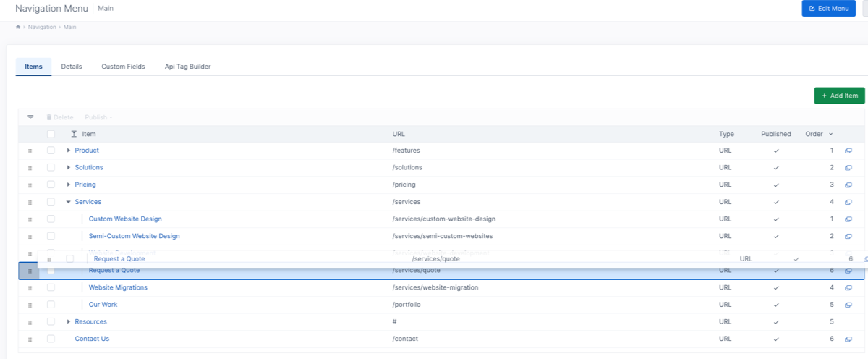Select the Our Work row checkbox
This screenshot has width=868, height=359.
(51, 305)
